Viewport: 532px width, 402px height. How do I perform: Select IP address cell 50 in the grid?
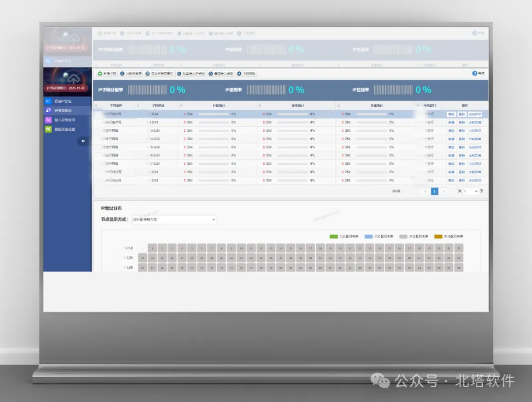[310, 258]
